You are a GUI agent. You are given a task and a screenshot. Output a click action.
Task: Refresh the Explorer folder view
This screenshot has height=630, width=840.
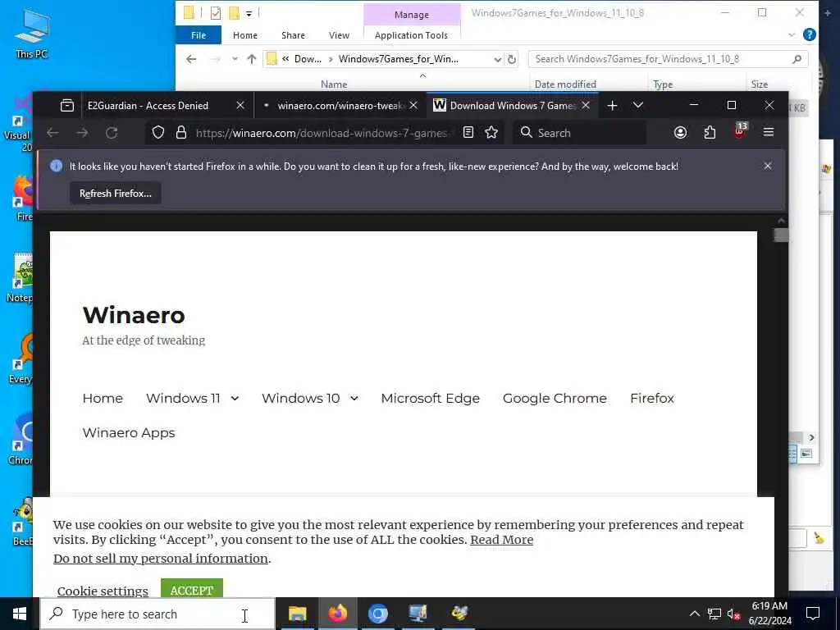coord(512,59)
